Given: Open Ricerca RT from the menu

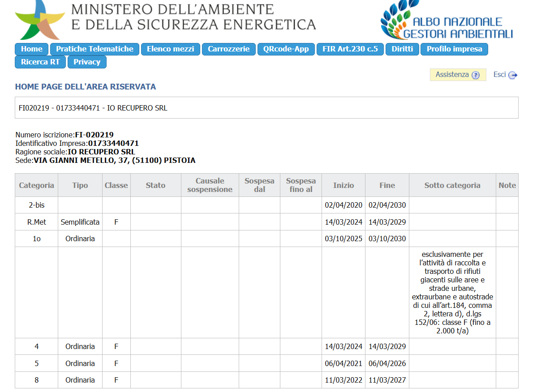Looking at the screenshot, I should [40, 62].
